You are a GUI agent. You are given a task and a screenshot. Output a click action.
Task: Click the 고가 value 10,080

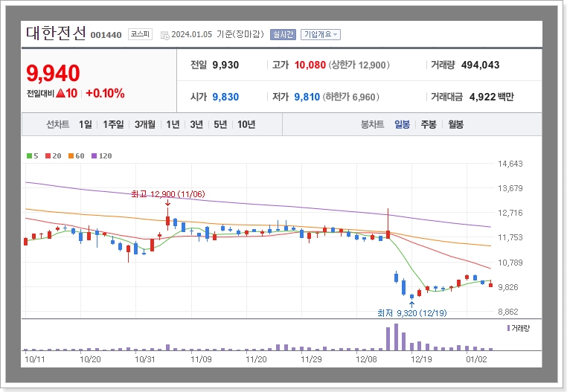pyautogui.click(x=310, y=65)
